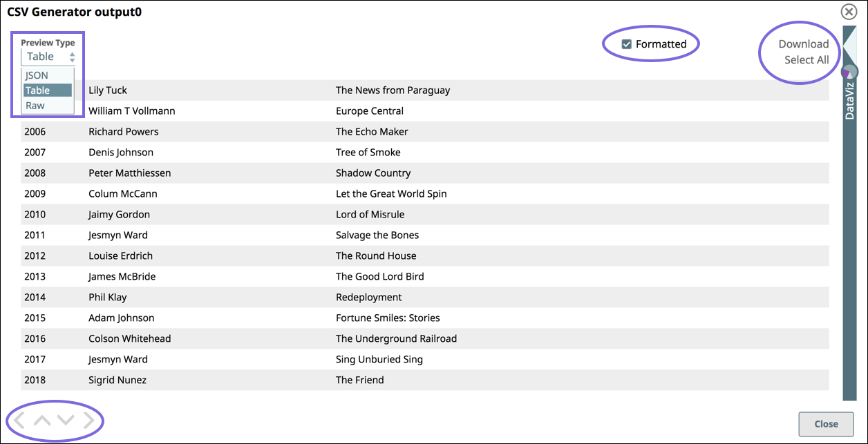This screenshot has width=868, height=444.
Task: Close the preview with the X icon
Action: (849, 12)
